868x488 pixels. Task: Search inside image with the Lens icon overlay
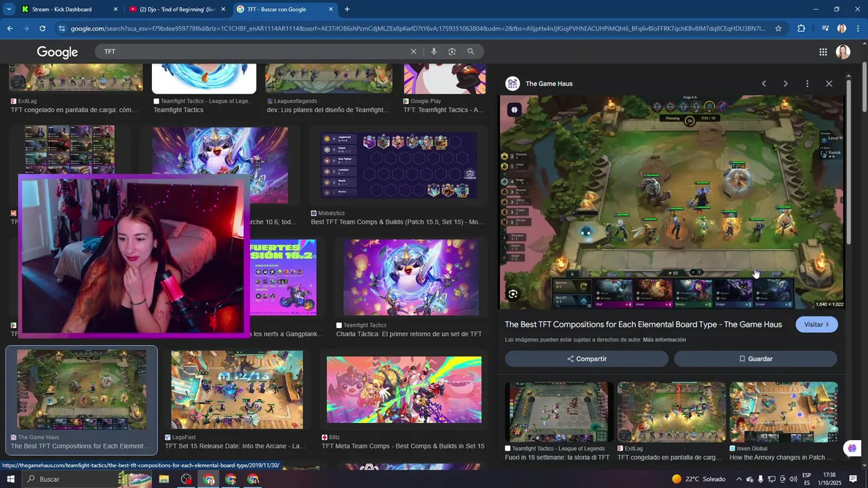coord(513,293)
